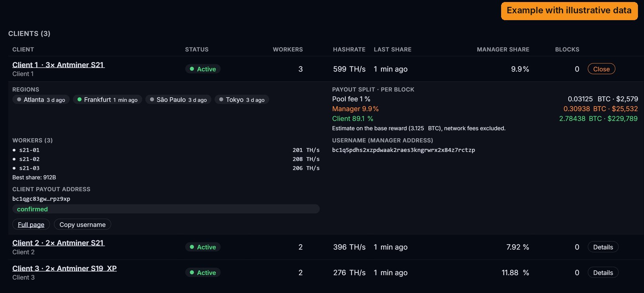The height and width of the screenshot is (293, 644).
Task: Click the Active status badge for Client 2
Action: pyautogui.click(x=203, y=247)
